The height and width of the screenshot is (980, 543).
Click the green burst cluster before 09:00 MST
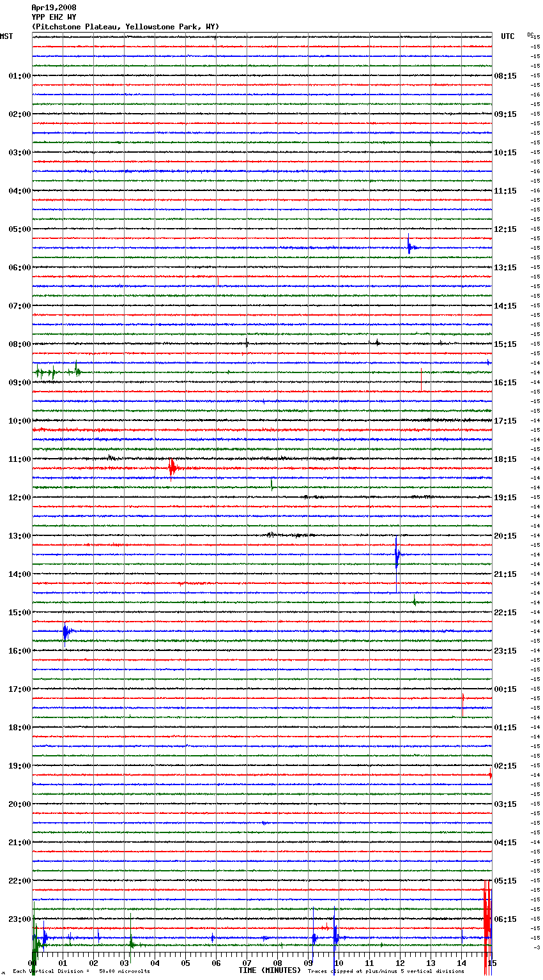(x=57, y=371)
